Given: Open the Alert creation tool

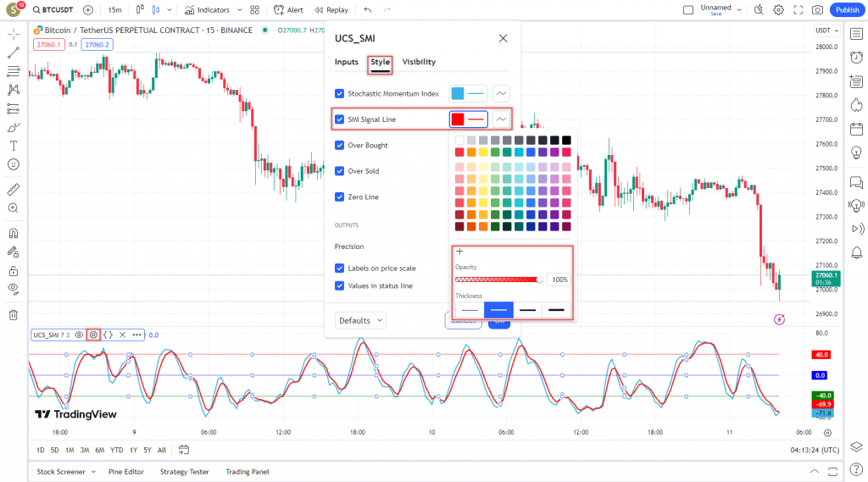Looking at the screenshot, I should click(x=288, y=10).
